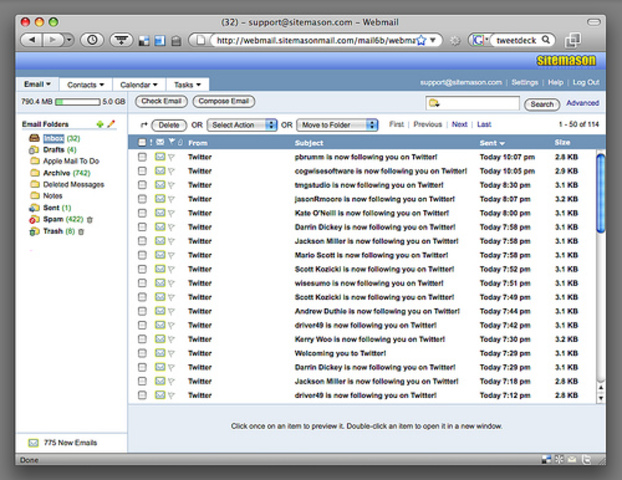Sort by Sent column header arrow
Image resolution: width=622 pixels, height=480 pixels.
pos(502,143)
